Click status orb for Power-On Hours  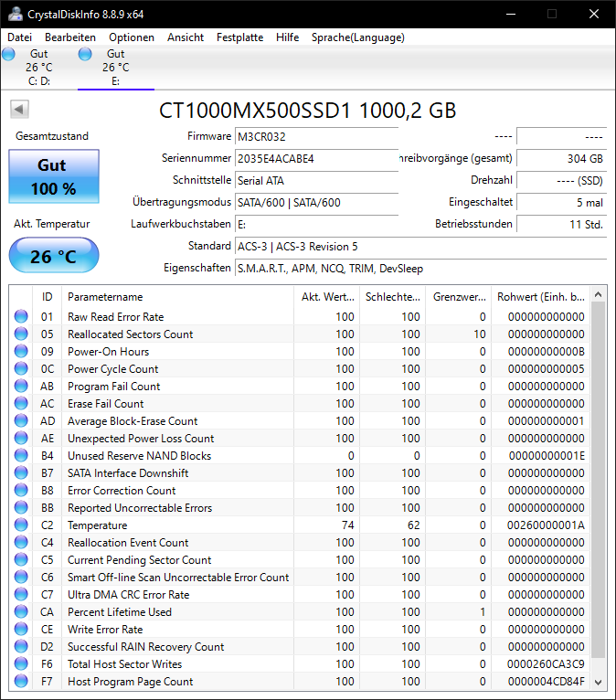tap(21, 351)
